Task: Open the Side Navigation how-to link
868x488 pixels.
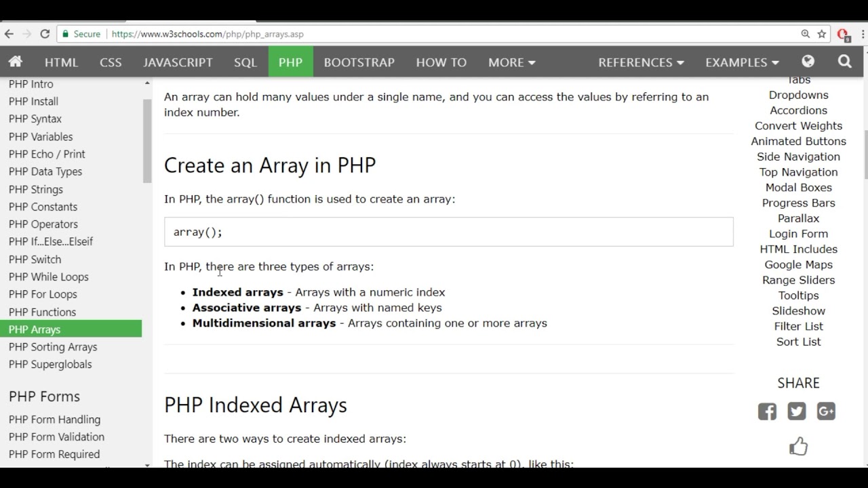Action: pos(798,157)
